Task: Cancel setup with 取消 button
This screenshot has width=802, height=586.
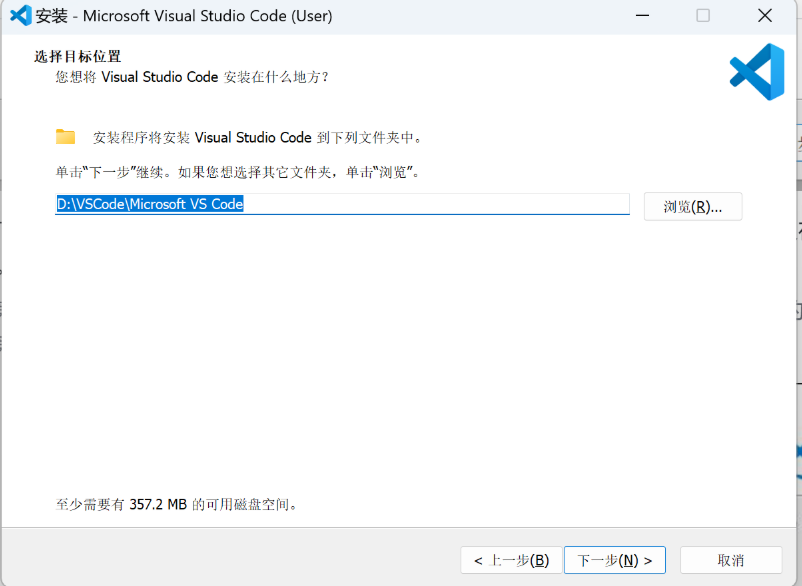Action: point(731,560)
